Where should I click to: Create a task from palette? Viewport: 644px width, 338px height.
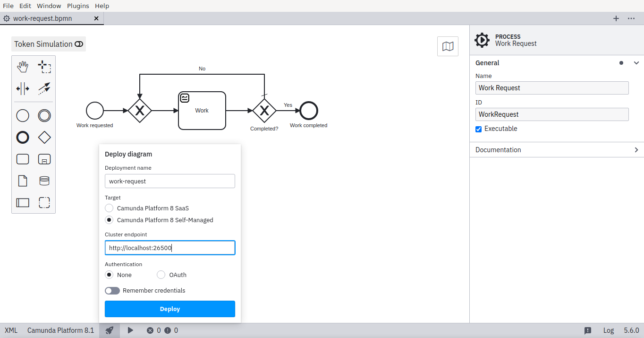(x=23, y=159)
